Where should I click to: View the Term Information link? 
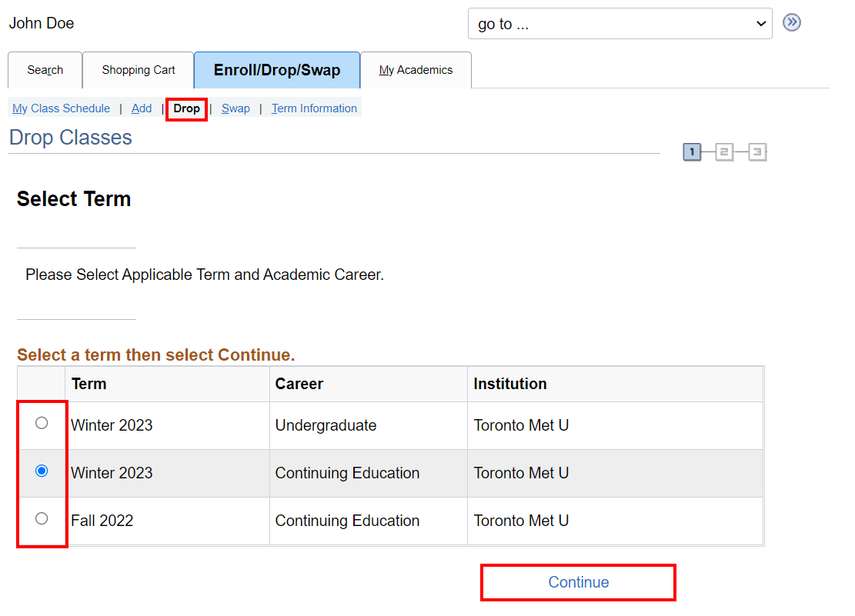click(314, 108)
